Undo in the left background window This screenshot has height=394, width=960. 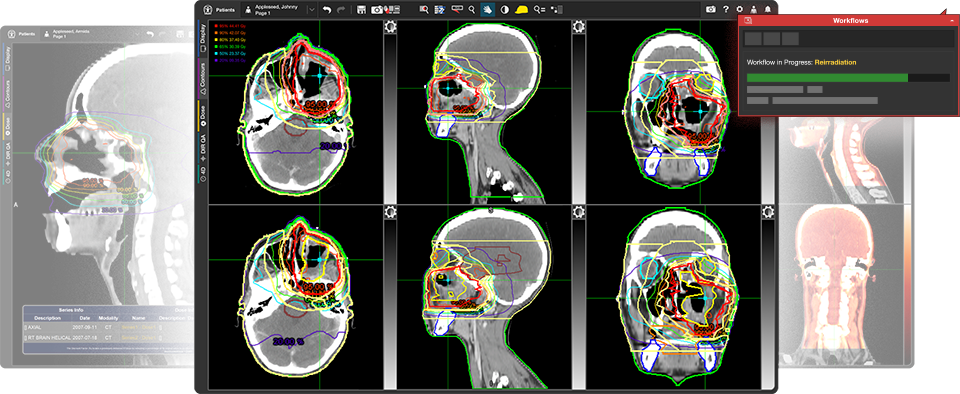(x=149, y=34)
